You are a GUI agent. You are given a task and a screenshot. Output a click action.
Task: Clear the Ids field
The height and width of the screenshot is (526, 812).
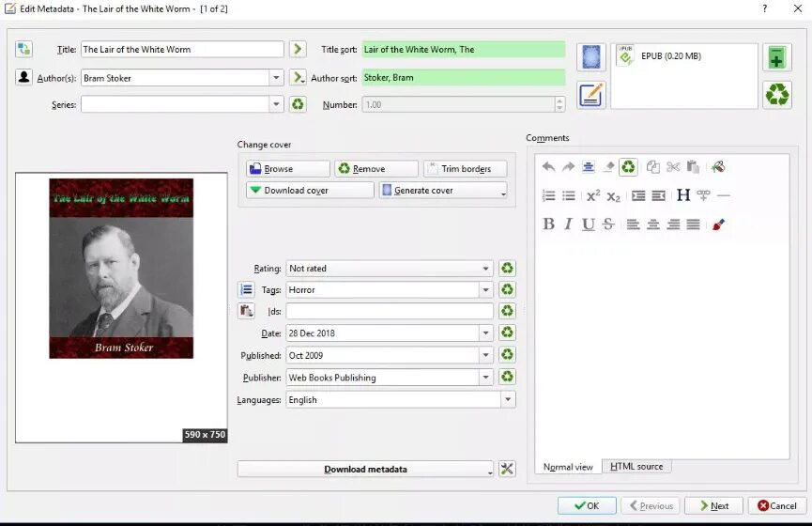click(508, 310)
